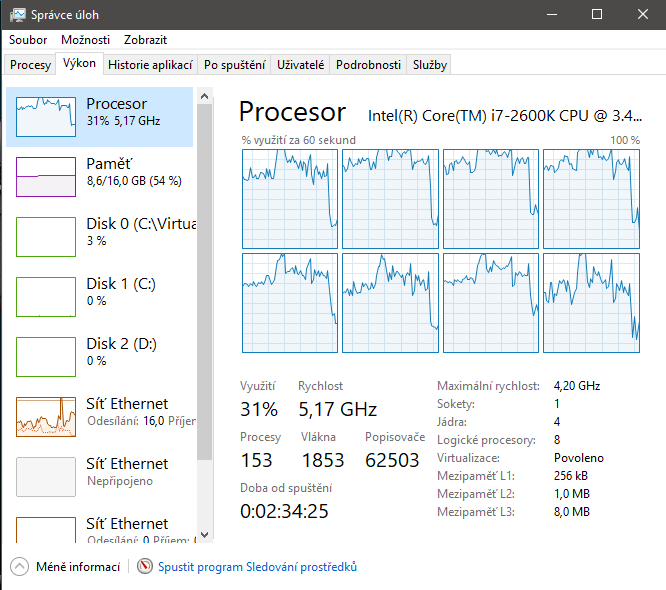The image size is (666, 590).
Task: Open the Zobrazit menu
Action: coord(145,40)
